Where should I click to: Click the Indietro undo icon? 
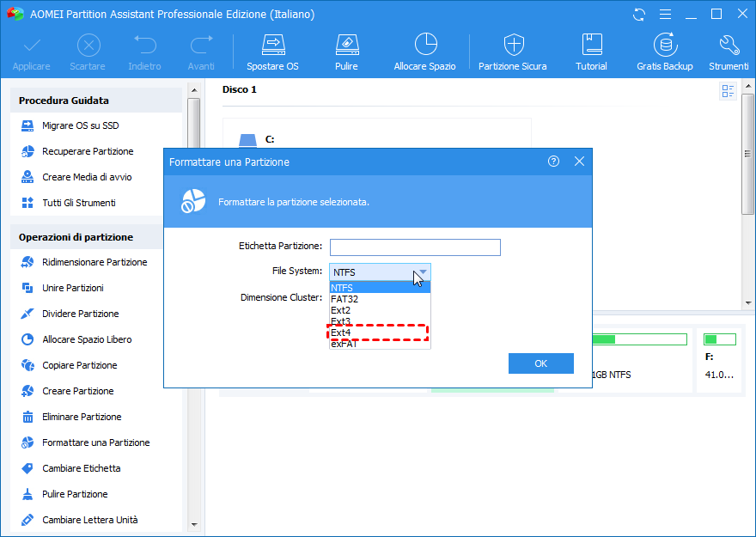pos(144,45)
